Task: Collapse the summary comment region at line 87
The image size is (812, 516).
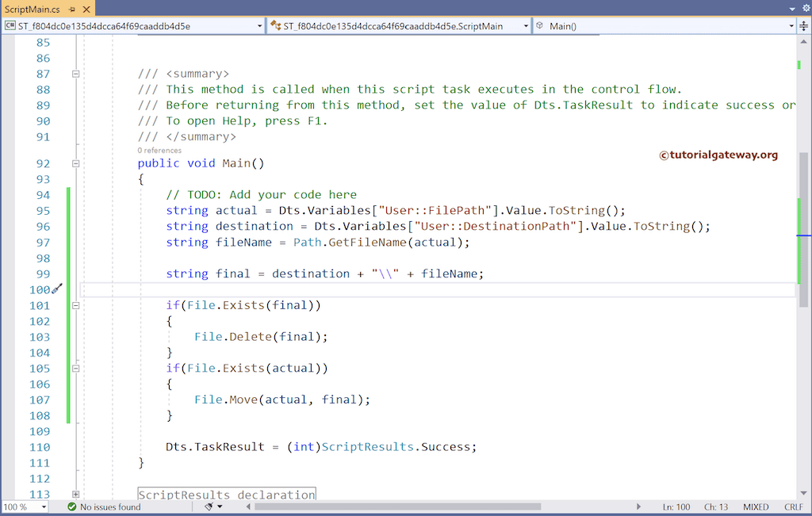Action: (x=75, y=74)
